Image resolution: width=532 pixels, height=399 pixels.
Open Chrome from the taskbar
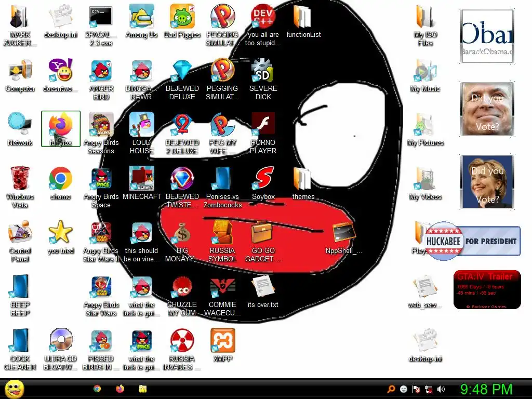(x=97, y=389)
